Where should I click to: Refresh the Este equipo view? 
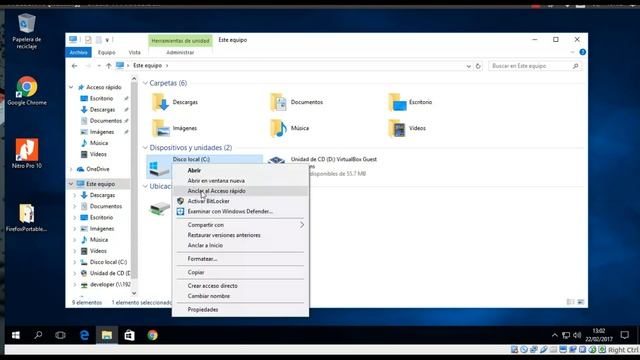click(x=478, y=66)
